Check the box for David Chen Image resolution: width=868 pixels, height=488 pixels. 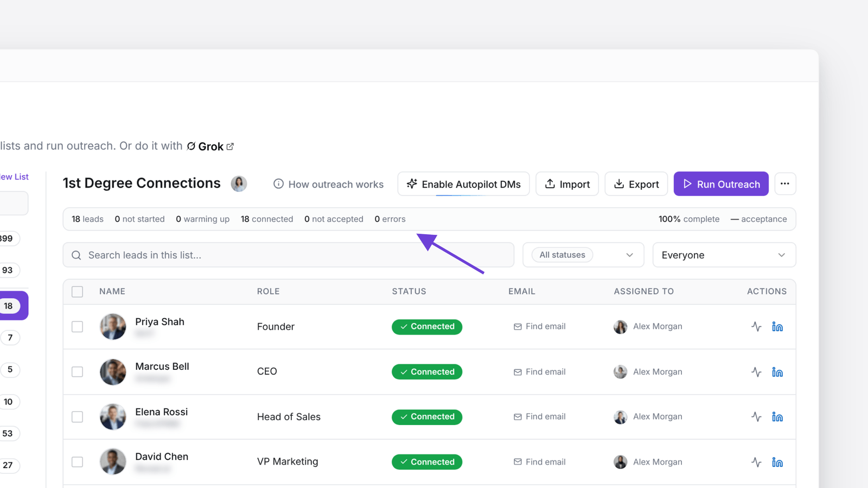(x=78, y=462)
